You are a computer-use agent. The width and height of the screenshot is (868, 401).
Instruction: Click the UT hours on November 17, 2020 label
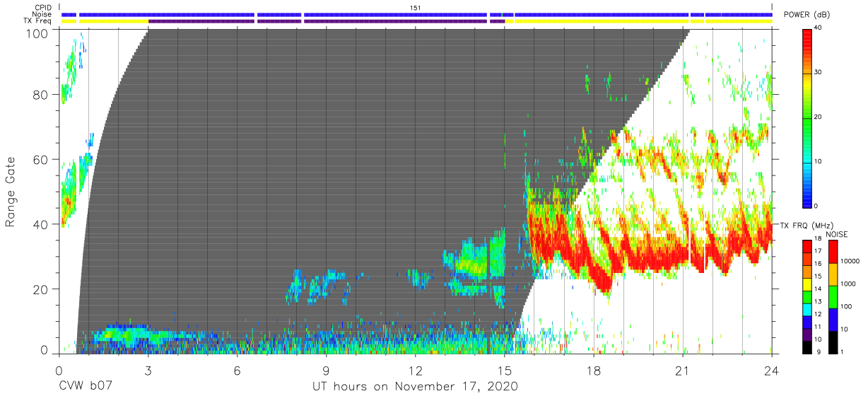[x=416, y=386]
